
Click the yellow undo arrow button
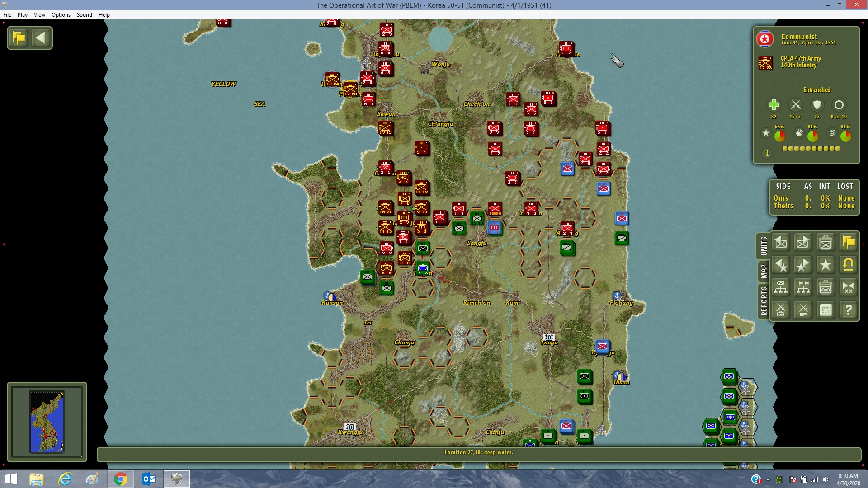849,265
